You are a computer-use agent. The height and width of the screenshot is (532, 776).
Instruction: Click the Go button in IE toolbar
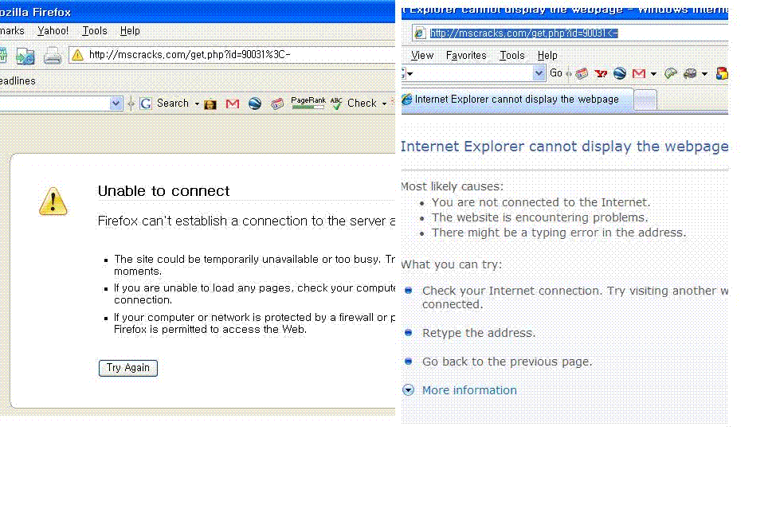tap(556, 73)
